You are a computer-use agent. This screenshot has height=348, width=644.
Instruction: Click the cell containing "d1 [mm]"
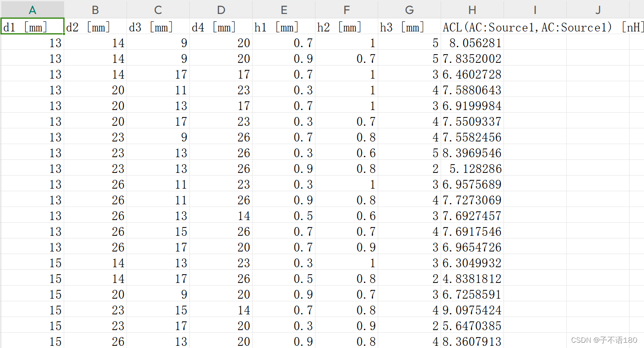pos(32,27)
